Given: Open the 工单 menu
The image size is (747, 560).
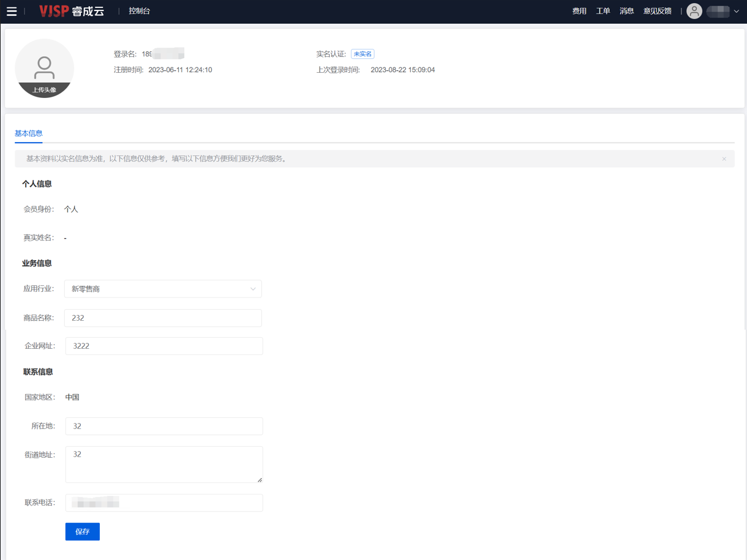Looking at the screenshot, I should pyautogui.click(x=603, y=11).
